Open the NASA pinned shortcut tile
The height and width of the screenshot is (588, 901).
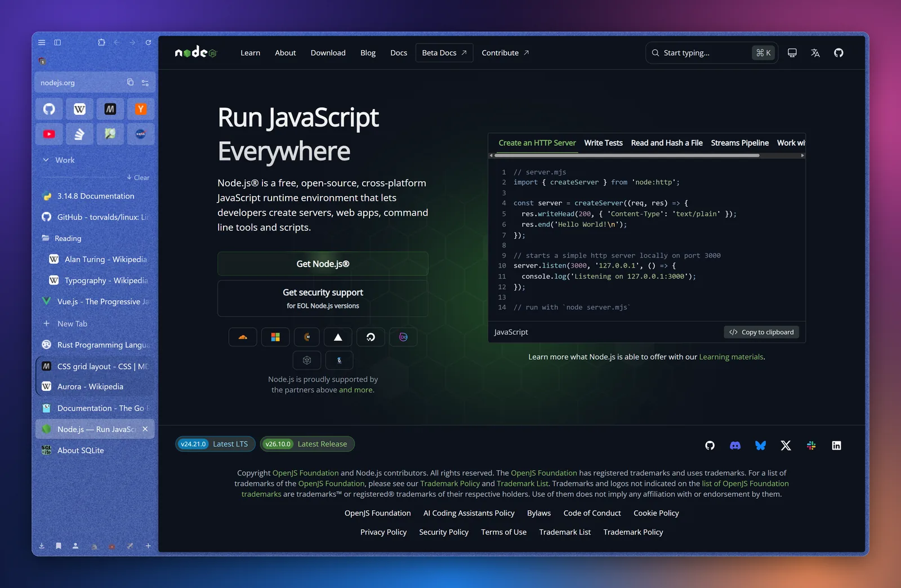141,134
